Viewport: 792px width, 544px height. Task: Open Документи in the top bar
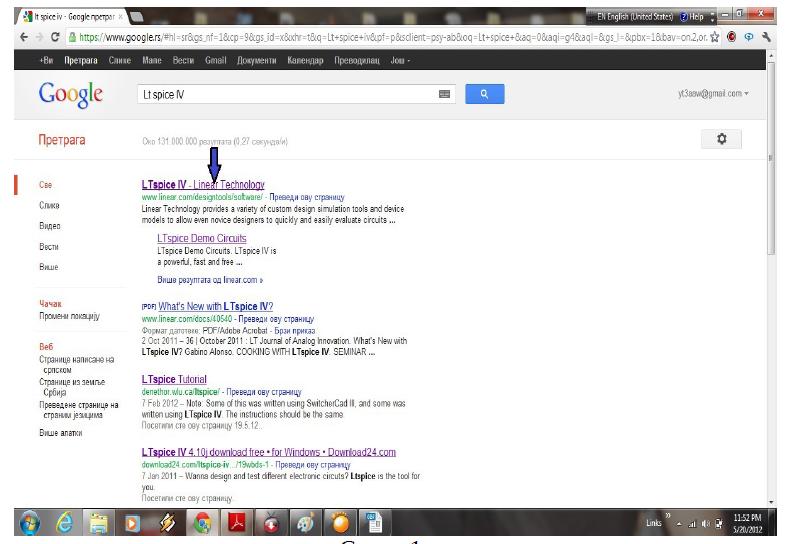click(x=257, y=60)
